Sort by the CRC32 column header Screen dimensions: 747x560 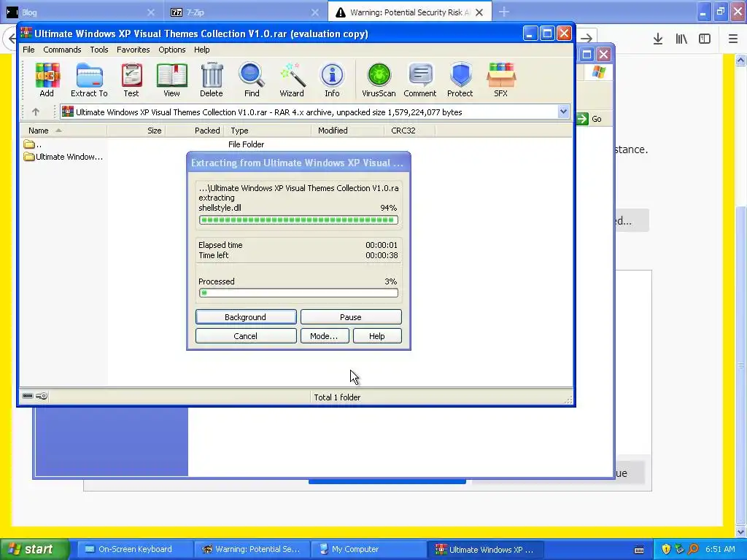click(410, 131)
